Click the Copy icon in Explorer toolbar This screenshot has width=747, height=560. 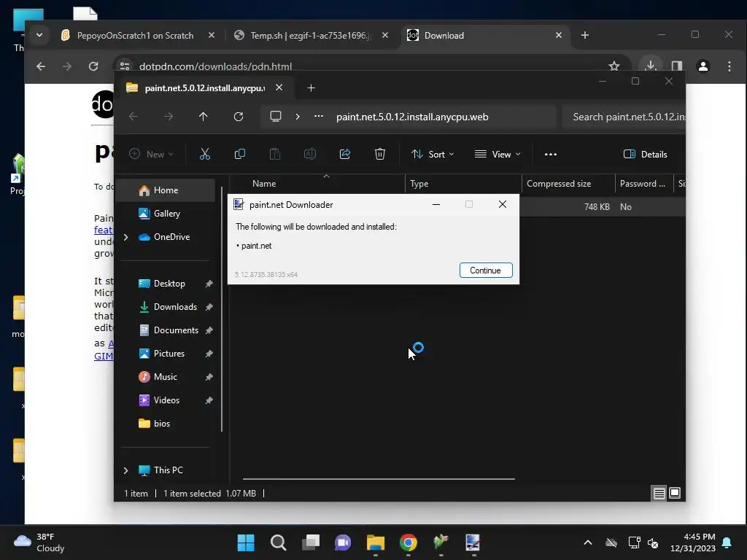[x=239, y=154]
